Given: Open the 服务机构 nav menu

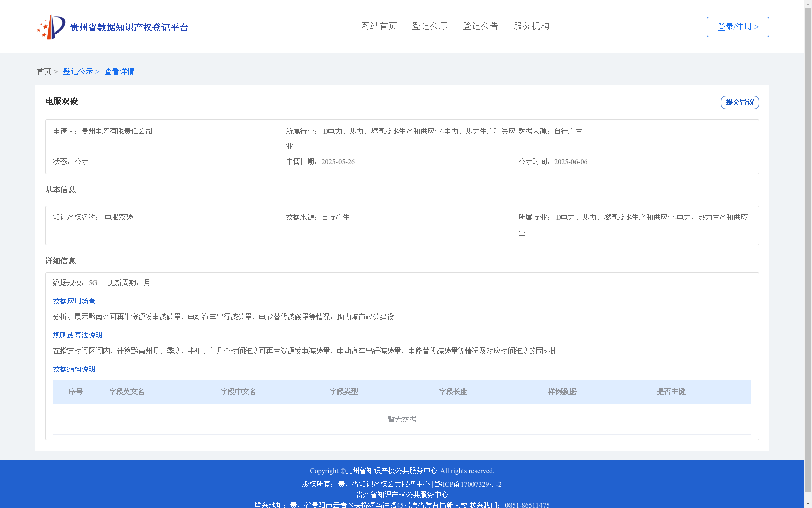Looking at the screenshot, I should (x=531, y=26).
